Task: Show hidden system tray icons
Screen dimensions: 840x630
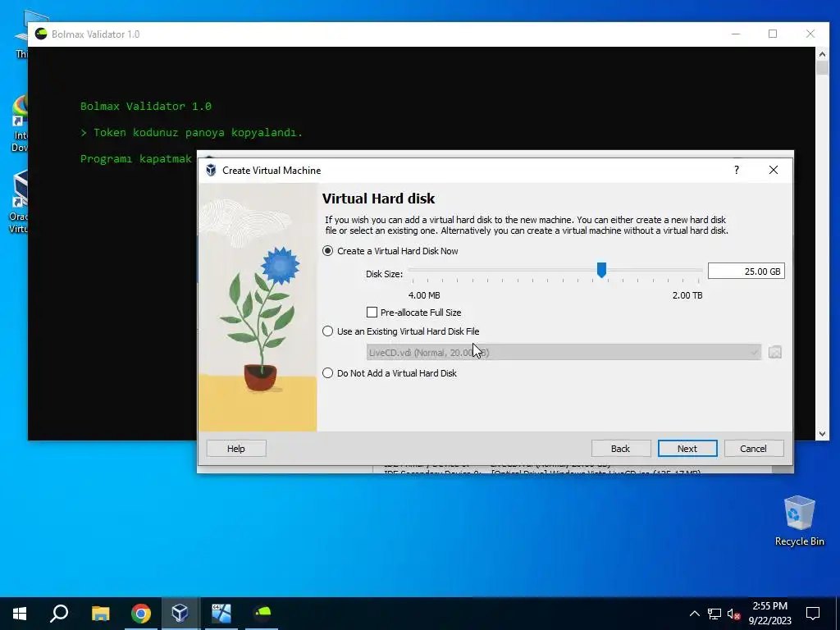Action: pyautogui.click(x=694, y=614)
